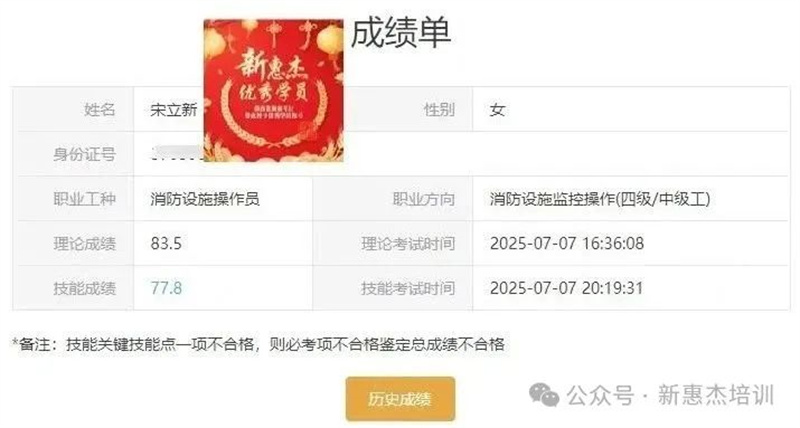The width and height of the screenshot is (800, 428).
Task: Select the red 新惠杰优秀学员 badge image
Action: pyautogui.click(x=273, y=90)
